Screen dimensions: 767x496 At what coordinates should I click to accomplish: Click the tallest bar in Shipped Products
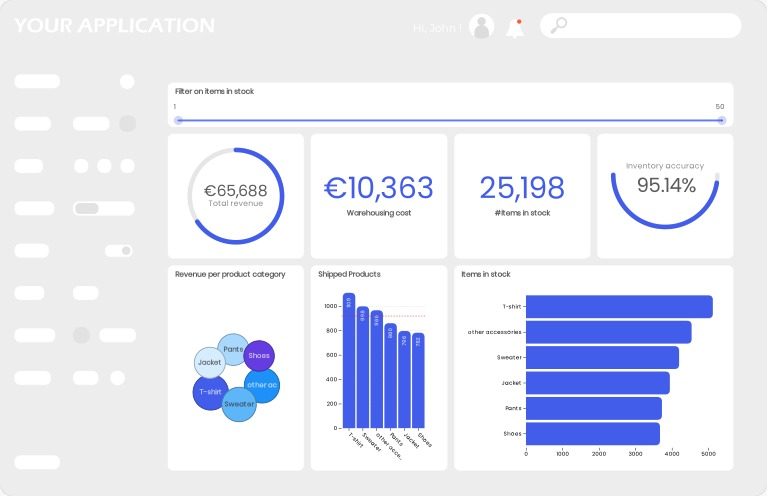pos(349,360)
